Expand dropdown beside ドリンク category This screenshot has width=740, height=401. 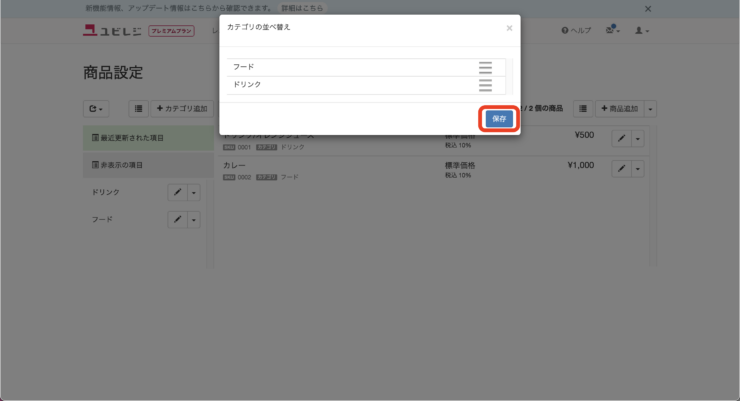point(193,192)
